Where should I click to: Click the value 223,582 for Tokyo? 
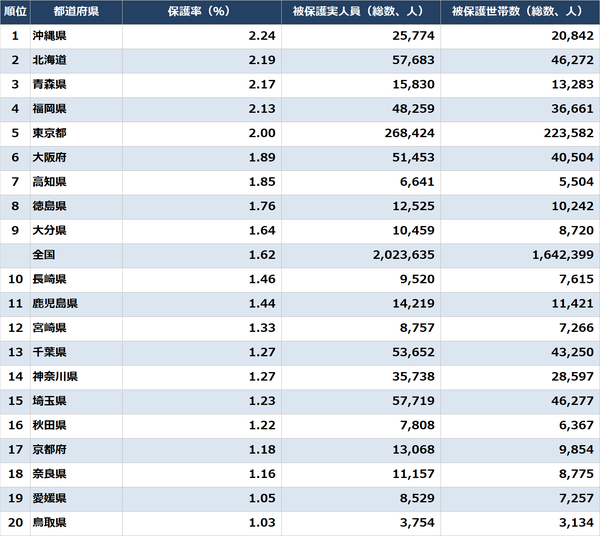click(569, 133)
